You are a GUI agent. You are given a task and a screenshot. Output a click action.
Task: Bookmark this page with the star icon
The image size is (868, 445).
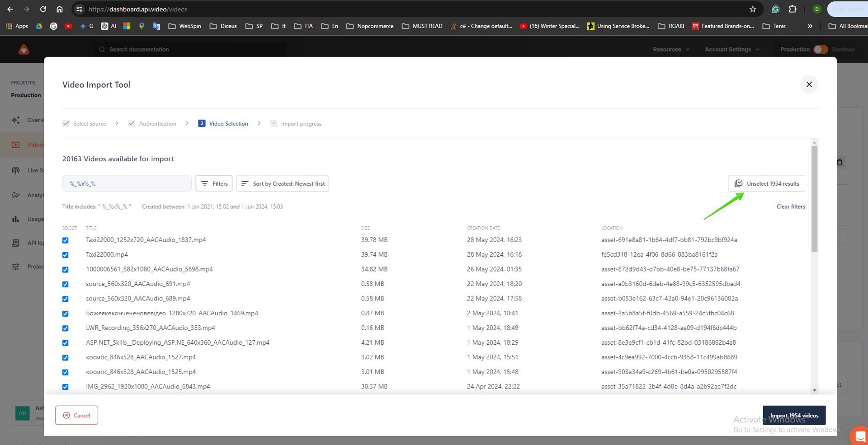point(753,9)
